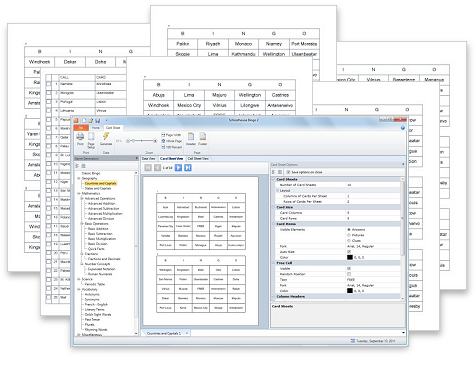Collapse the Card Sheets property group
This screenshot has width=476, height=365.
click(274, 179)
